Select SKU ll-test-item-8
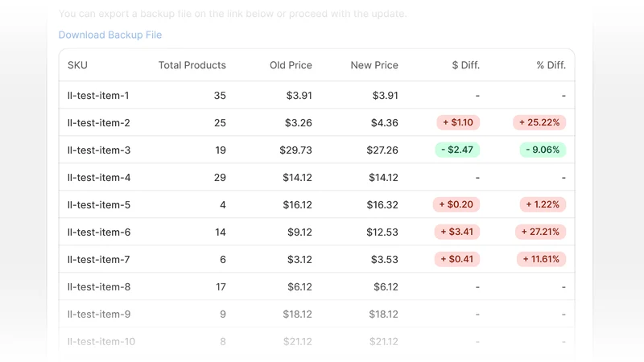This screenshot has width=644, height=362. coord(99,287)
